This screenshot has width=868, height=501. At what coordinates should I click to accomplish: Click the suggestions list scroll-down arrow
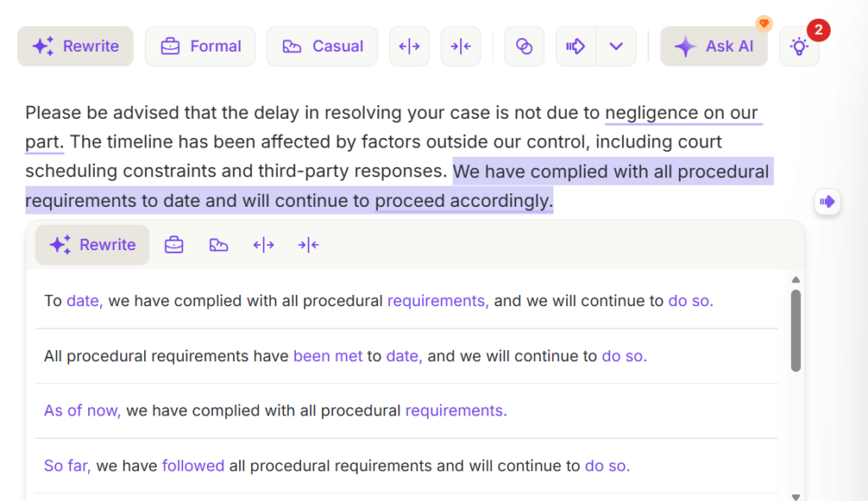(x=795, y=496)
